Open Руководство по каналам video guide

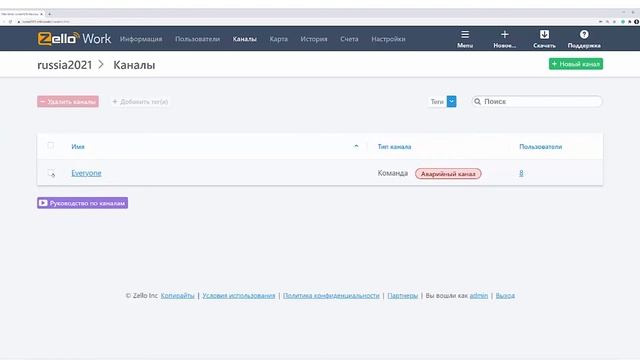pyautogui.click(x=82, y=203)
